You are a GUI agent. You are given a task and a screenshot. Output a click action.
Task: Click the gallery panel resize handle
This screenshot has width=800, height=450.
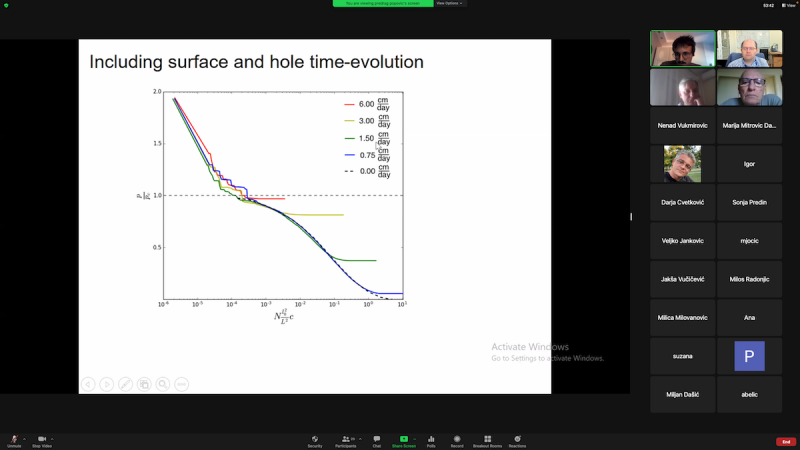(631, 217)
